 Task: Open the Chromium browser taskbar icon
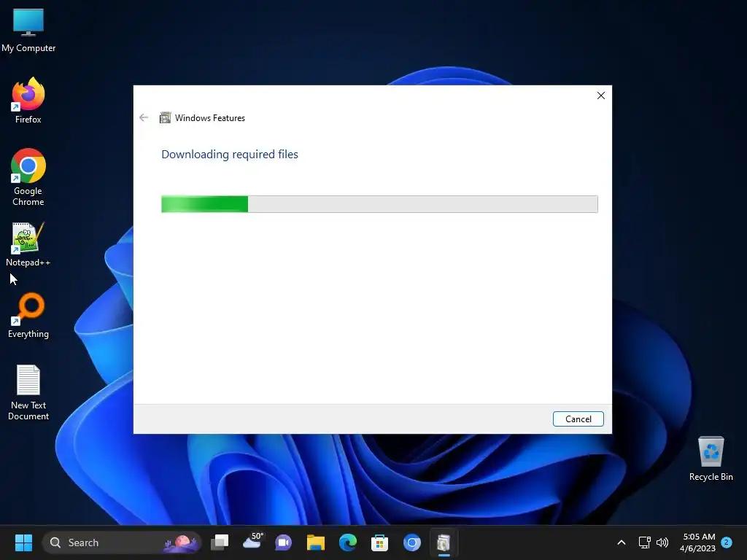click(x=411, y=542)
